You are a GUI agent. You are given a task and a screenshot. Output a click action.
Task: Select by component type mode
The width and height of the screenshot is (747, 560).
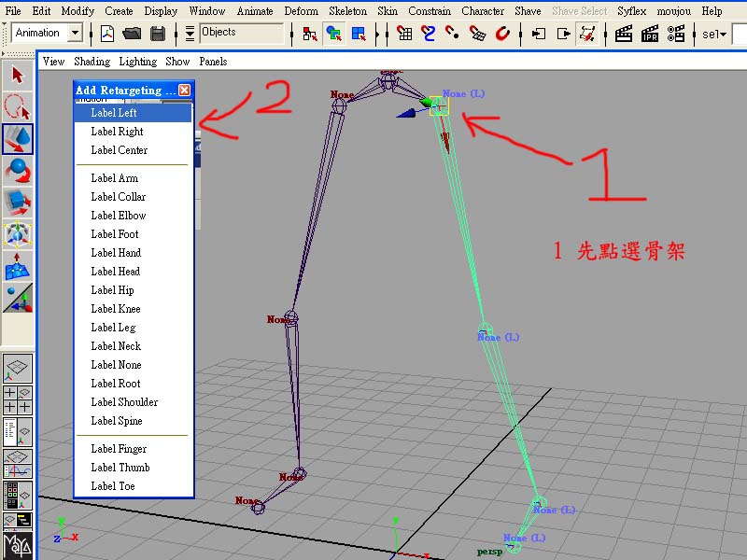coord(359,34)
